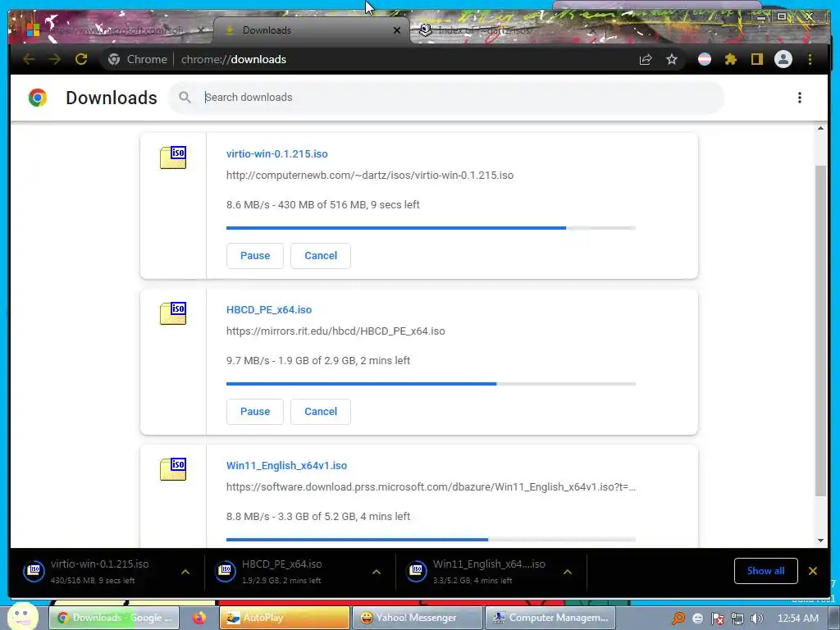Click HBCD_PE_x64 item in download shelf
This screenshot has width=840, height=630.
click(x=288, y=571)
